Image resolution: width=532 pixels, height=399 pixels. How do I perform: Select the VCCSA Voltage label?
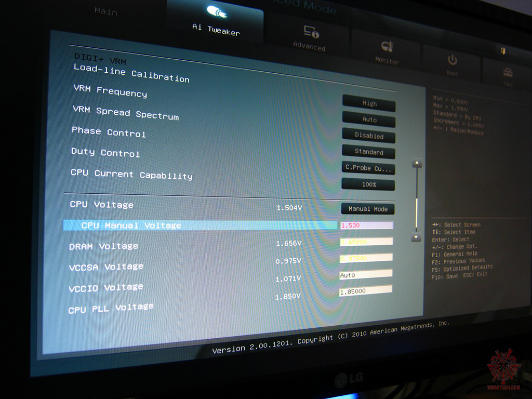pos(106,267)
